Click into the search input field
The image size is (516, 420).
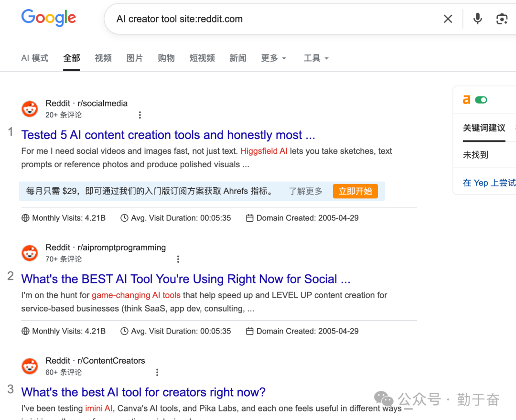pos(277,19)
